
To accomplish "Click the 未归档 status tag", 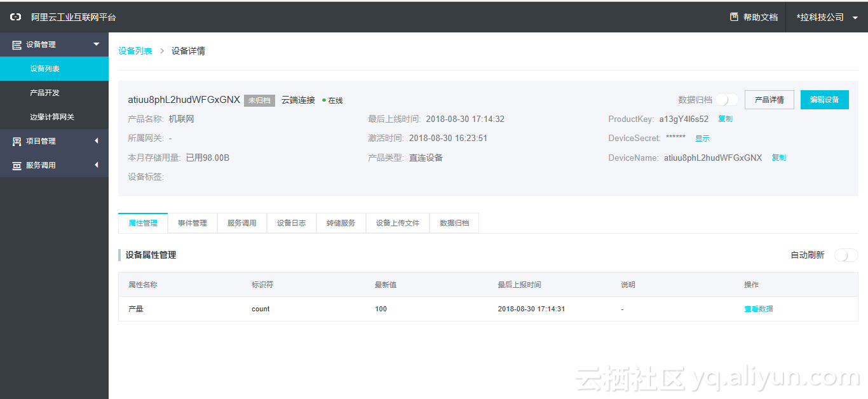I will click(259, 100).
